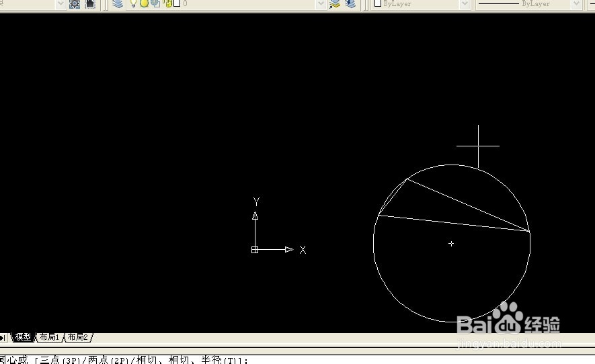
Task: Select the short chord on the circle's left
Action: pyautogui.click(x=393, y=197)
